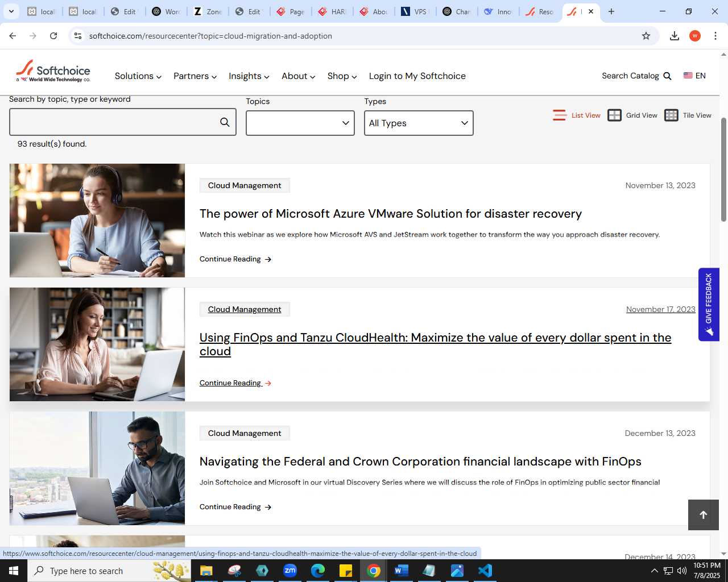Expand Solutions menu

[x=138, y=76]
